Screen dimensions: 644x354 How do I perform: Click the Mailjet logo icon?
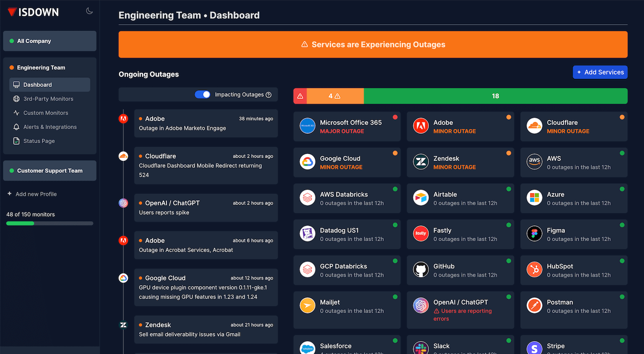click(x=308, y=306)
